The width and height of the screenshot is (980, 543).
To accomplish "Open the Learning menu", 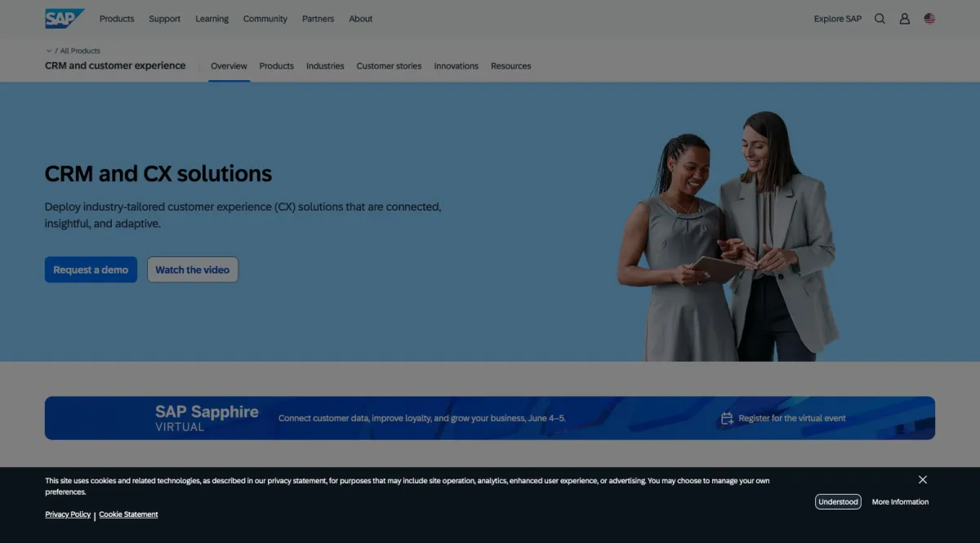I will click(212, 19).
